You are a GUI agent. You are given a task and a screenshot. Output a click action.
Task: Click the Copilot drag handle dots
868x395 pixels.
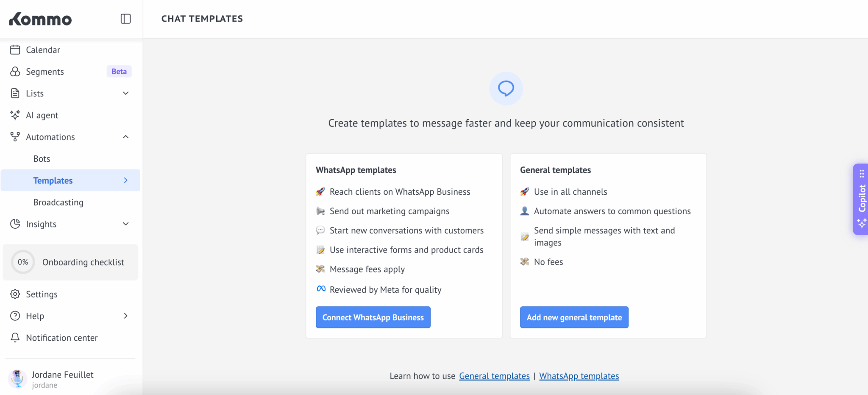862,174
